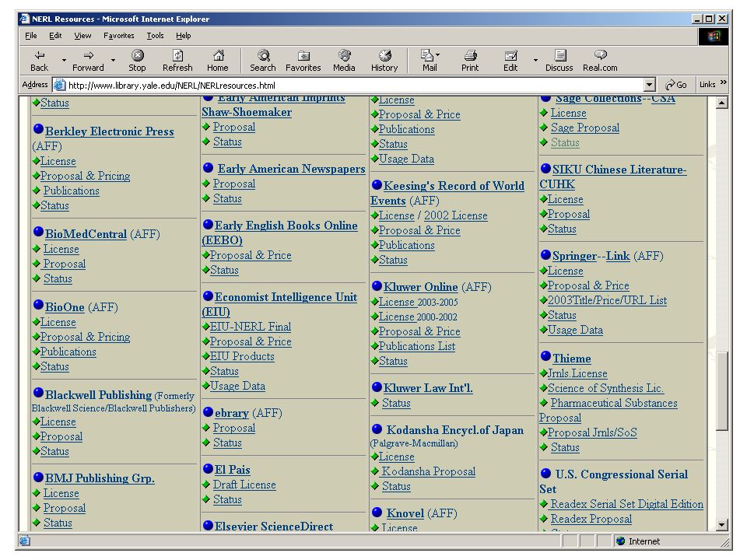Open the Mail button dropdown arrow
The height and width of the screenshot is (560, 747).
(438, 54)
